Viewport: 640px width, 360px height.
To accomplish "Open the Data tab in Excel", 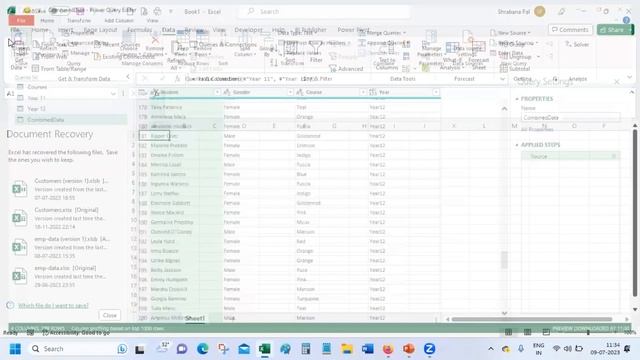I will tap(168, 30).
